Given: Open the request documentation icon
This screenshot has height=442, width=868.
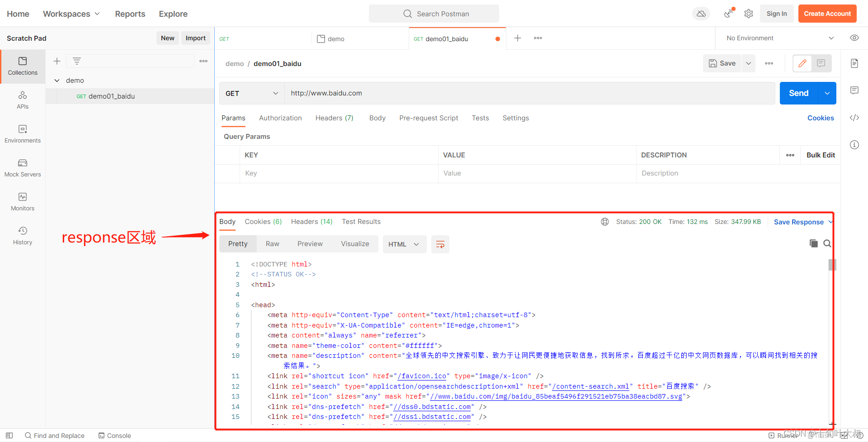Looking at the screenshot, I should (854, 63).
